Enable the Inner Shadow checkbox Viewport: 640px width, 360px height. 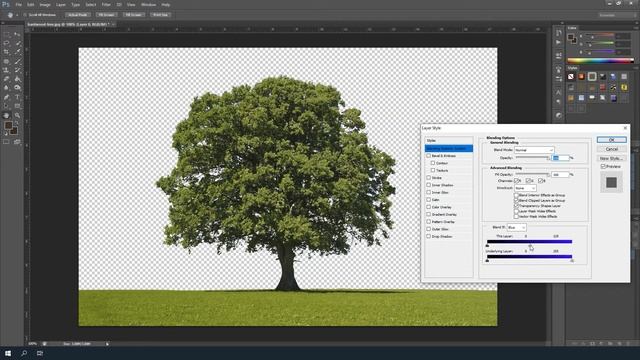(x=429, y=185)
